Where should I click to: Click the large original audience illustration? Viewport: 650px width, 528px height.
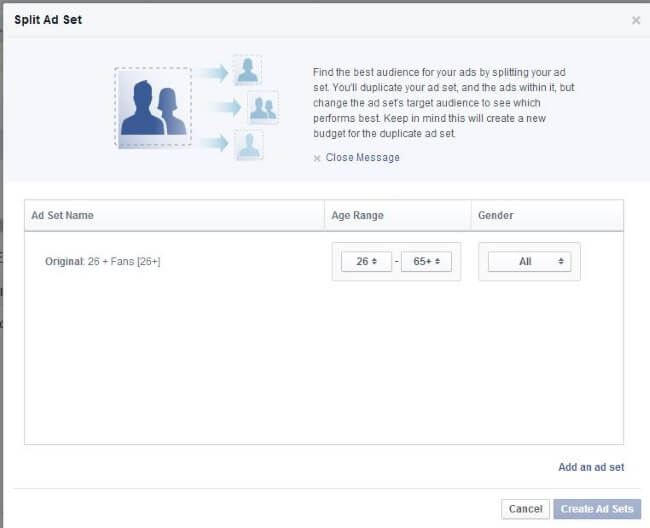(x=153, y=108)
